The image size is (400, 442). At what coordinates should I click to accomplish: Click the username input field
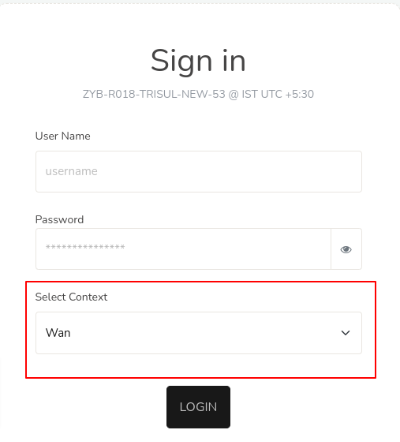(198, 172)
